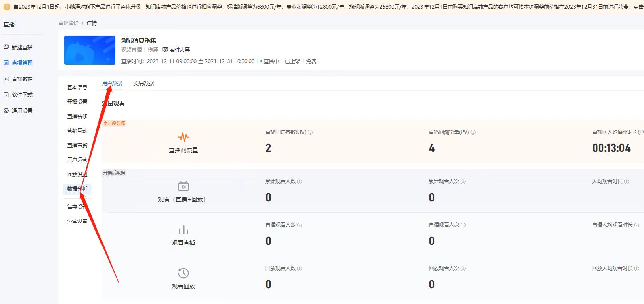This screenshot has height=304, width=644.
Task: Open the 直播带货 section
Action: [77, 145]
